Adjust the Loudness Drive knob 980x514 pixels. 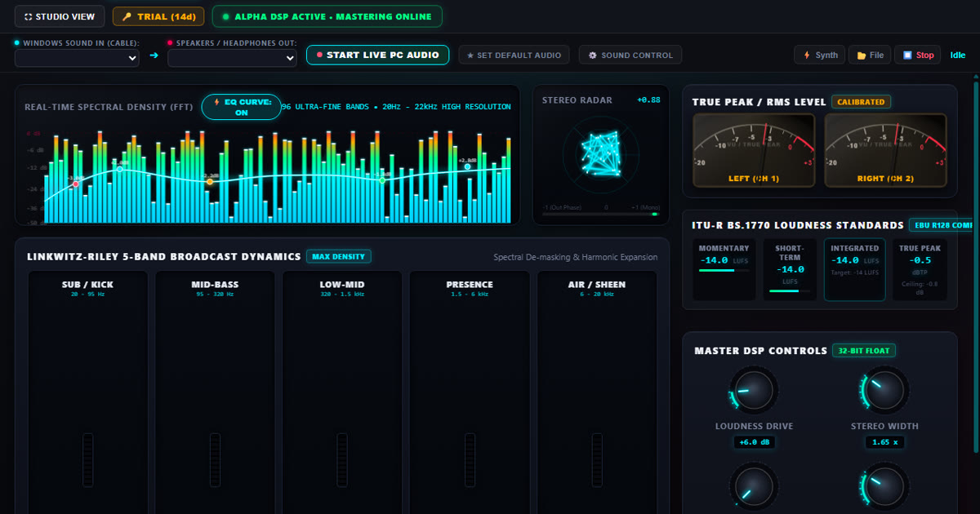[754, 390]
